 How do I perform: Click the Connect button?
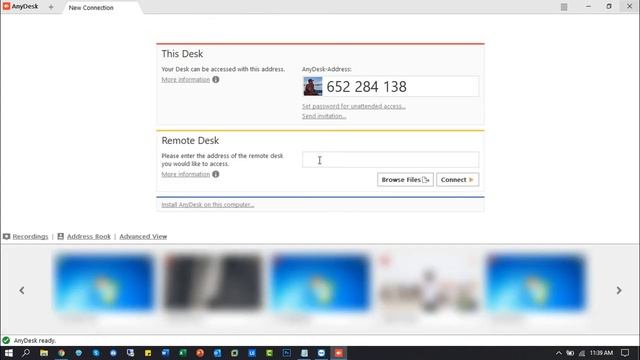458,180
